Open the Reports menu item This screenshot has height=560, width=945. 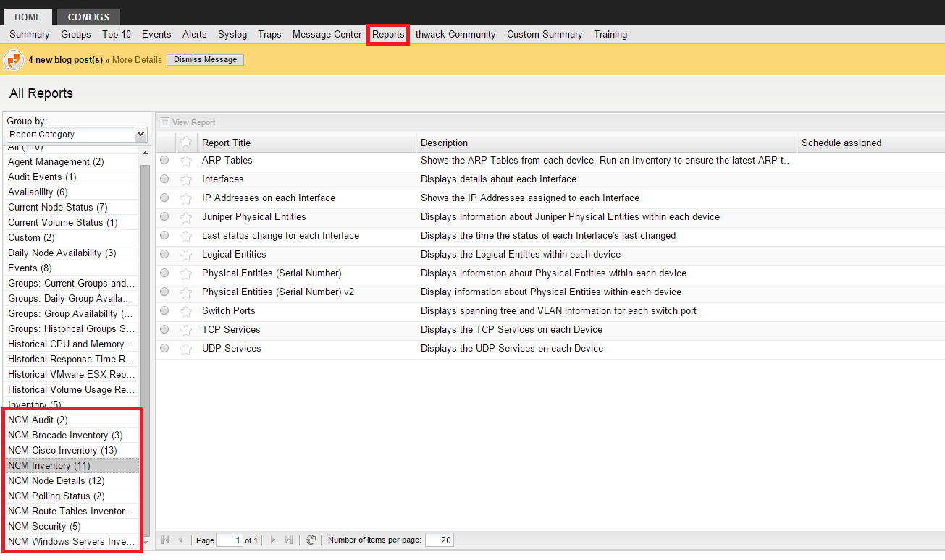click(388, 35)
